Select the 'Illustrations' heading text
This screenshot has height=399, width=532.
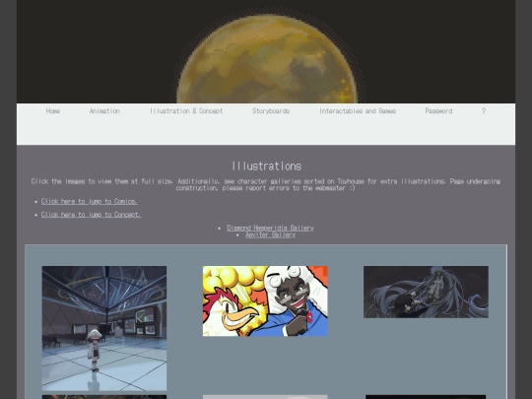click(266, 166)
